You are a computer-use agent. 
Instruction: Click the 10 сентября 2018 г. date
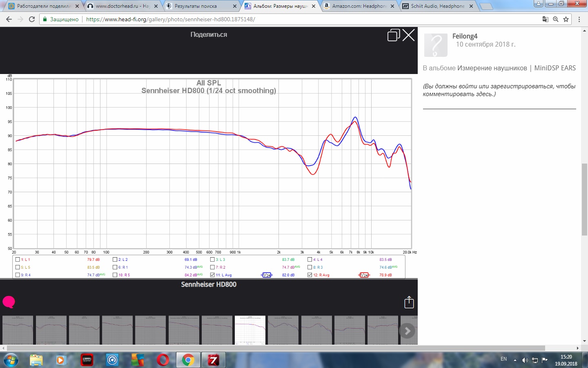click(486, 44)
